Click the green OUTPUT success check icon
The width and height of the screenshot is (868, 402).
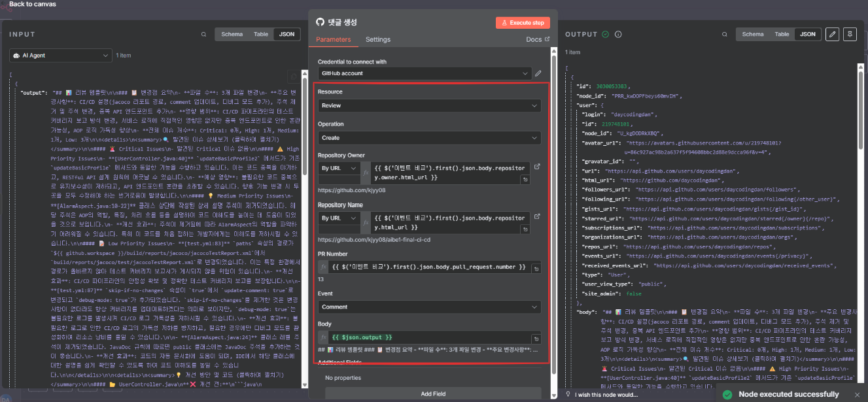point(606,35)
